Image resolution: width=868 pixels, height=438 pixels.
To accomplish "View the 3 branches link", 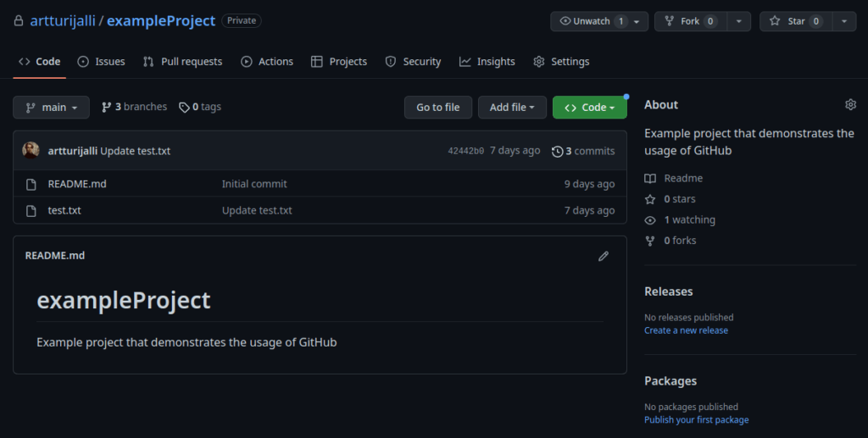I will tap(134, 107).
